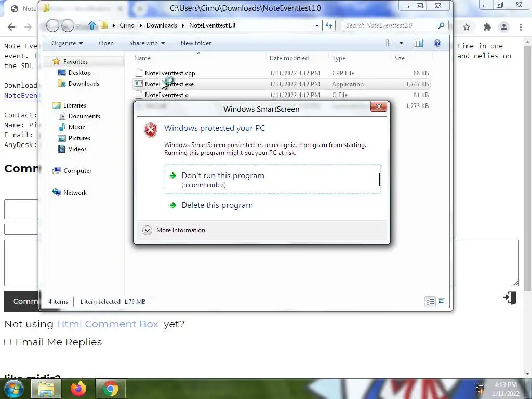Open Videos library
The image size is (532, 399).
pyautogui.click(x=77, y=149)
